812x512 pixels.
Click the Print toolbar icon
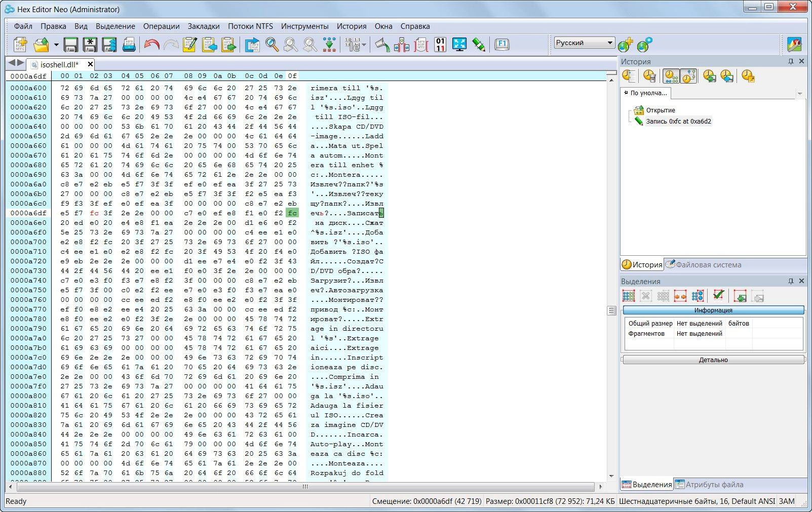(129, 45)
